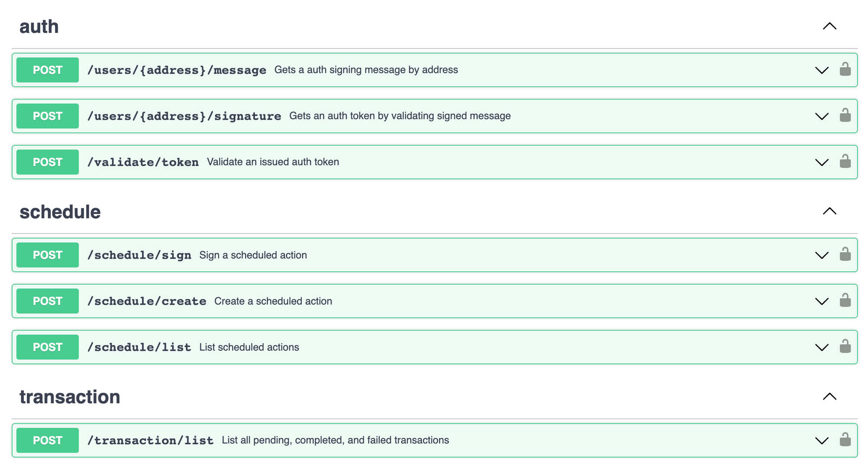Expand /schedule/list endpoint arrow

coord(822,347)
